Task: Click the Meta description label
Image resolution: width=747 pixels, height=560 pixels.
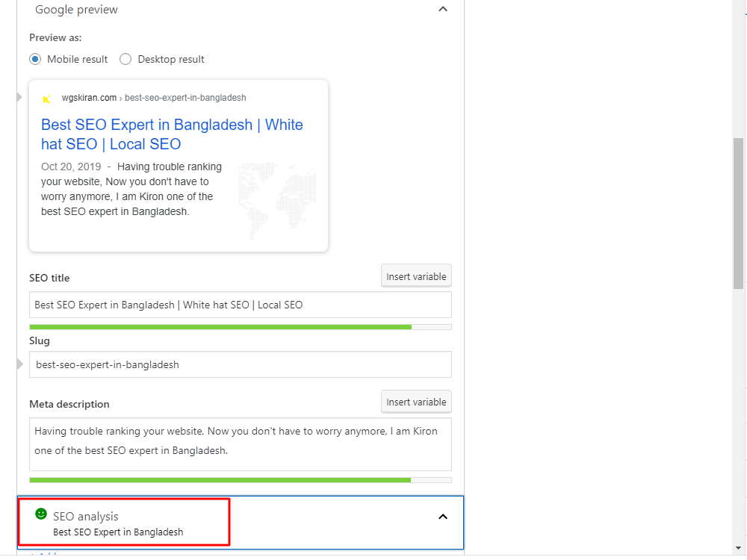Action: click(69, 404)
